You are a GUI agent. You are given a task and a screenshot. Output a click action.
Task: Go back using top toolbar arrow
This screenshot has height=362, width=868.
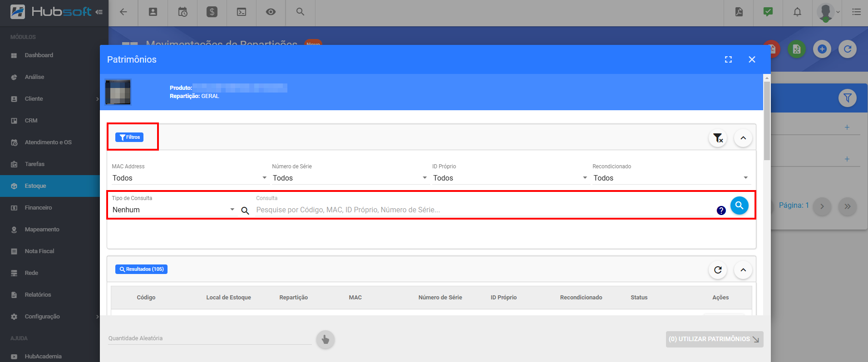coord(123,12)
